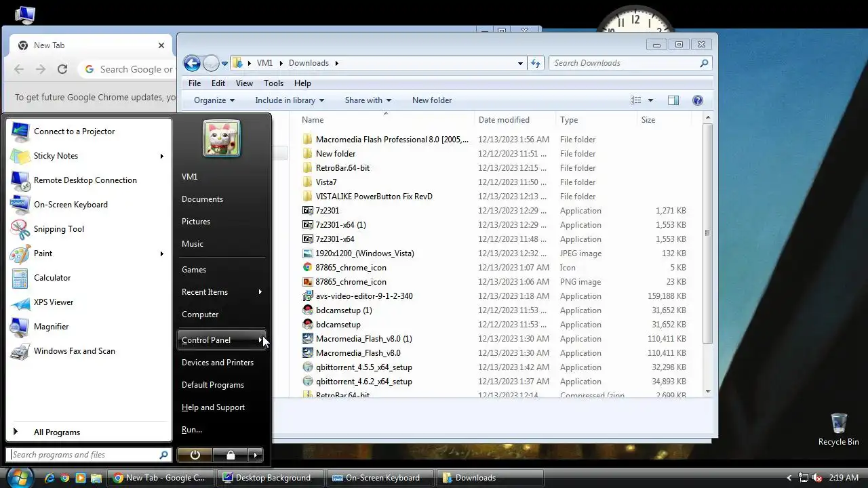Open Explorer help via question mark icon
Image resolution: width=868 pixels, height=488 pixels.
[x=698, y=100]
